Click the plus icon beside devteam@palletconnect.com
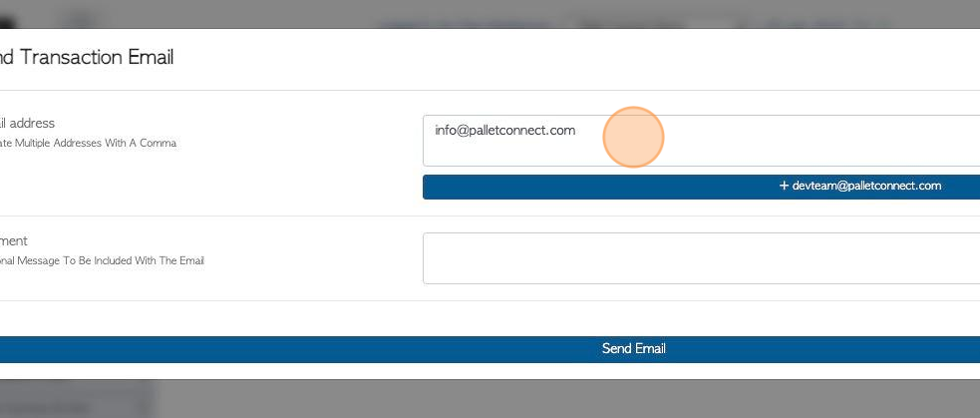980x418 pixels. pos(784,186)
